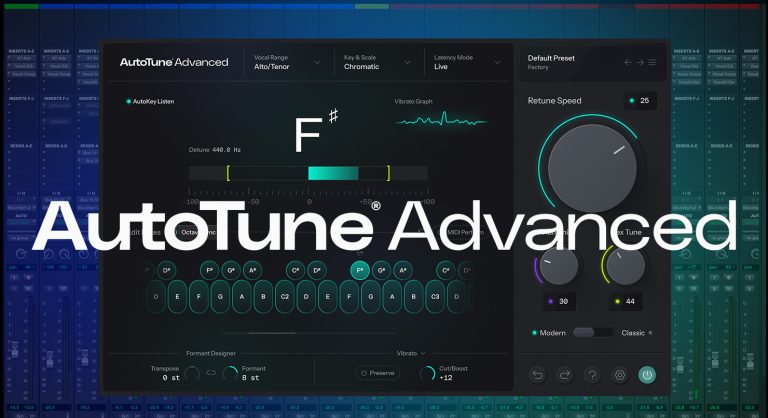Click the undo arrow icon

click(537, 375)
